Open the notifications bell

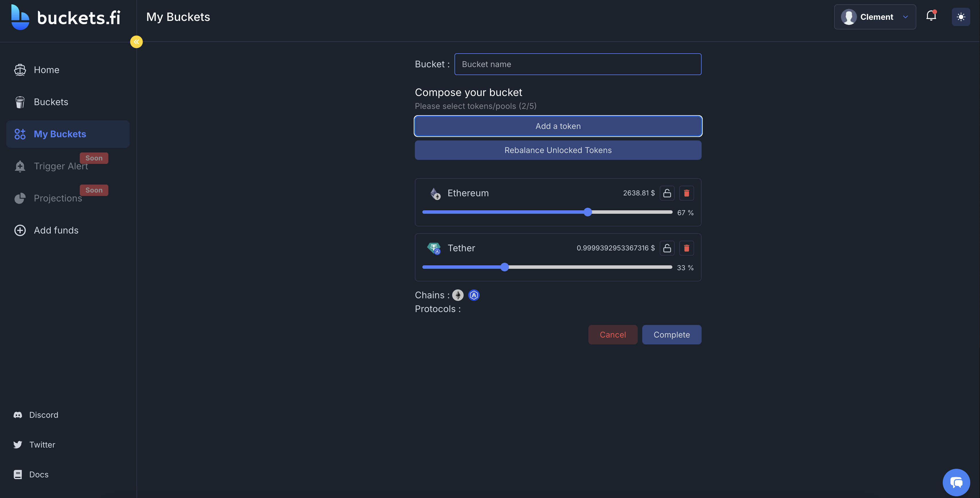coord(931,16)
